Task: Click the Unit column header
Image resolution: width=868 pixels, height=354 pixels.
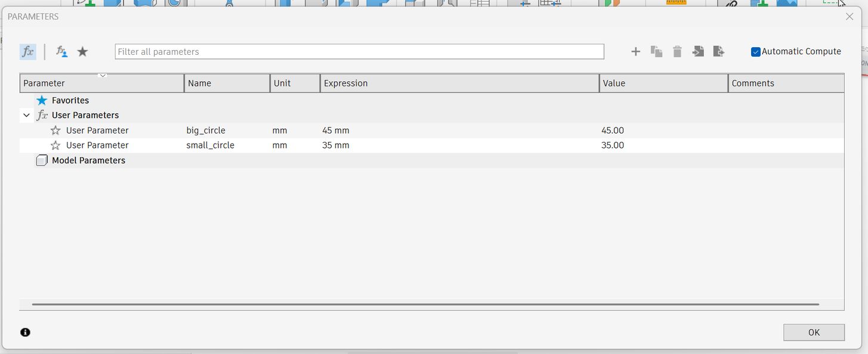Action: coord(295,83)
